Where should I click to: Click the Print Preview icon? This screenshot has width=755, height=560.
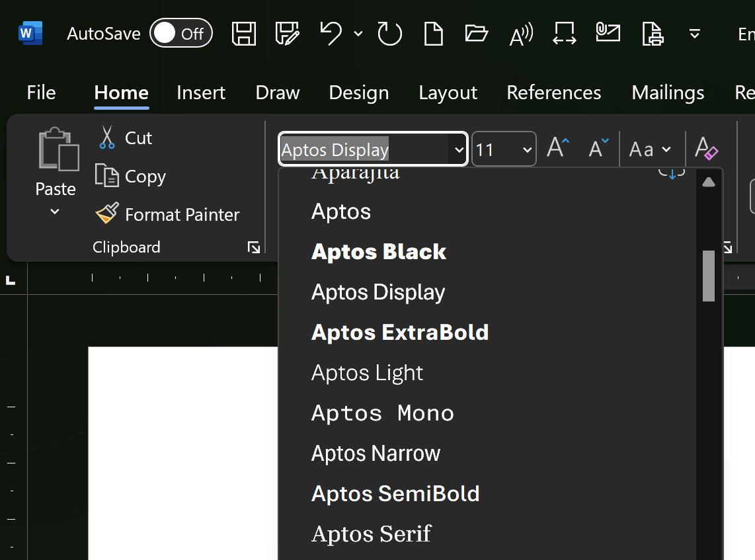click(x=653, y=34)
